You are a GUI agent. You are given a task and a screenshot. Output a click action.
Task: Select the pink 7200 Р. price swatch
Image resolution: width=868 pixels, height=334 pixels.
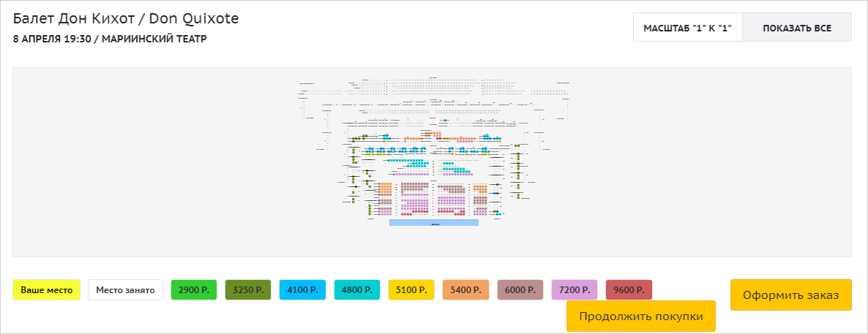pyautogui.click(x=575, y=290)
